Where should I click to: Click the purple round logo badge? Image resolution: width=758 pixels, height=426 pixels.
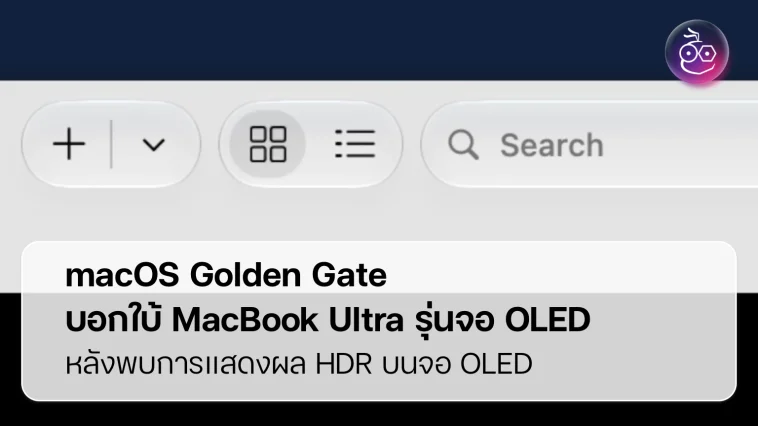[697, 53]
